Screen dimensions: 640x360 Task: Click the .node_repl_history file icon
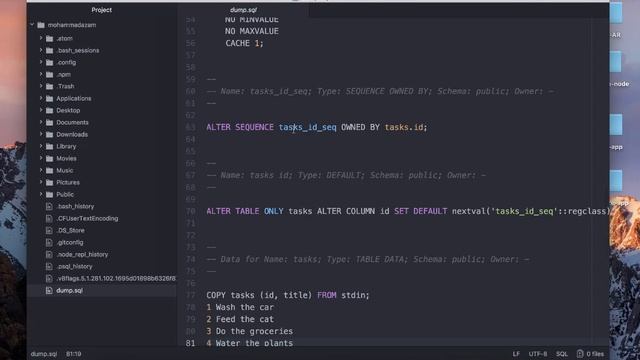[x=49, y=254]
